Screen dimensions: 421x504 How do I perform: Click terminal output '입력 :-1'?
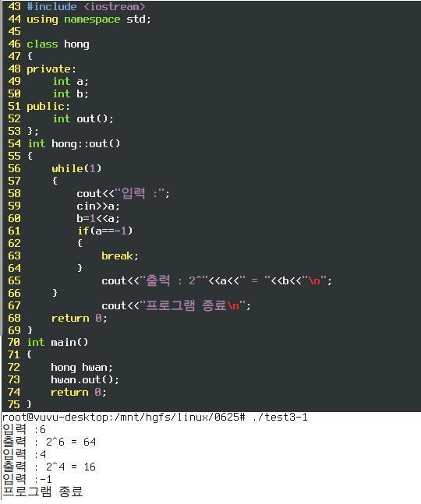coord(27,479)
